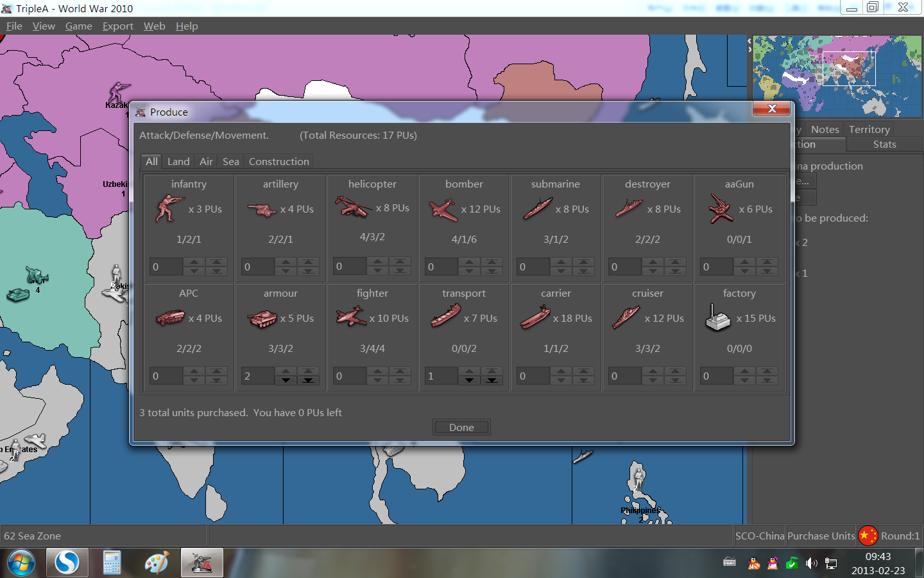
Task: Set armour quantity to zero
Action: [x=309, y=380]
